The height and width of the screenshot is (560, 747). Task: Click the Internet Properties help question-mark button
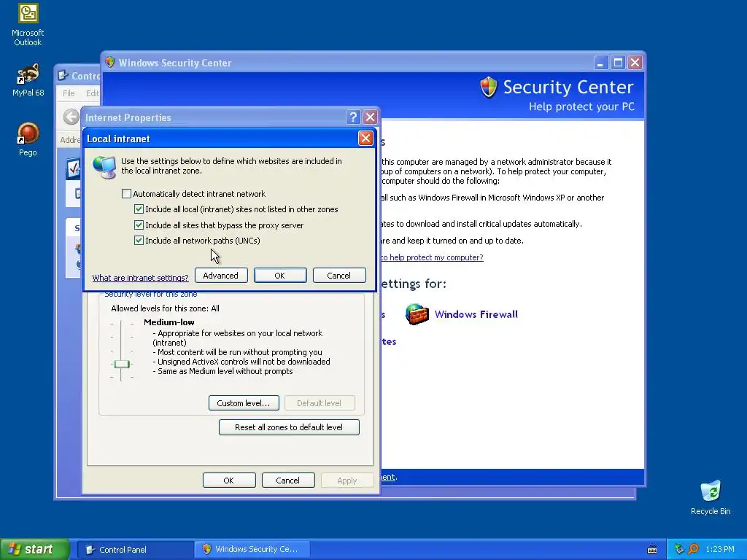[x=353, y=117]
